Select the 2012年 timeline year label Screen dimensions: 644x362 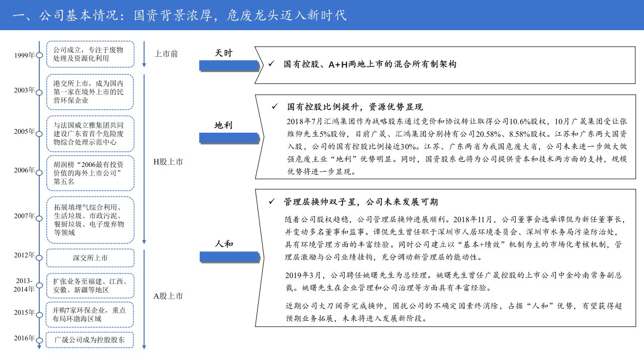(x=24, y=255)
